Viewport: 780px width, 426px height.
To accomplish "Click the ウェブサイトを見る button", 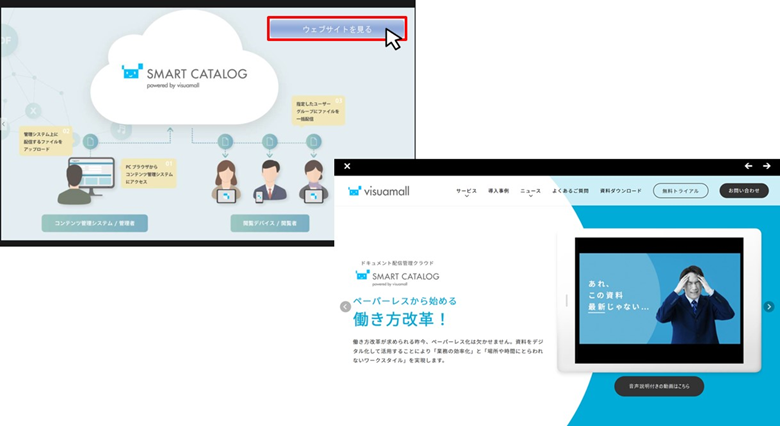I will (337, 29).
